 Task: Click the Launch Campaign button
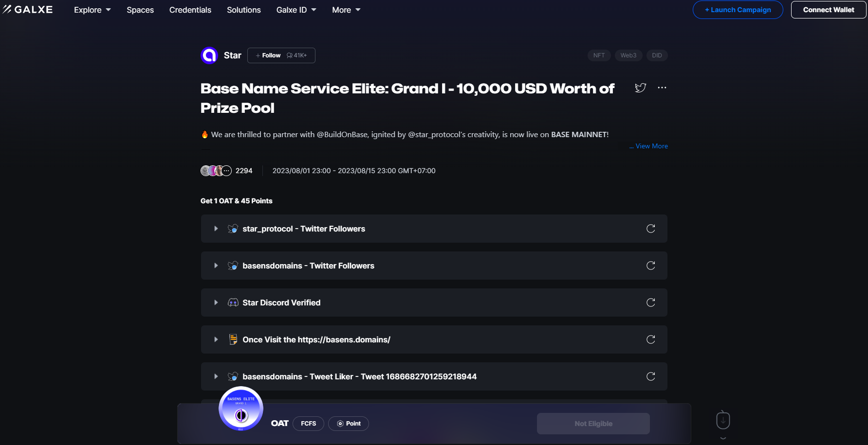(x=738, y=10)
